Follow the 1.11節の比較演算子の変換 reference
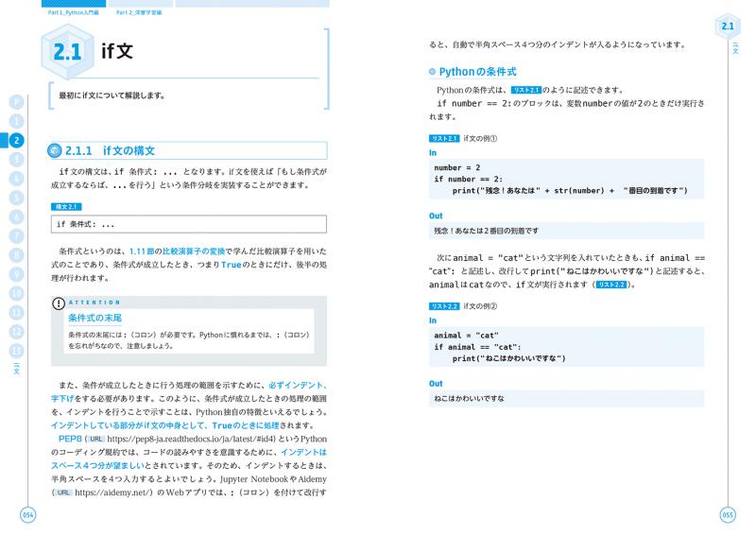This screenshot has height=536, width=756. [177, 251]
